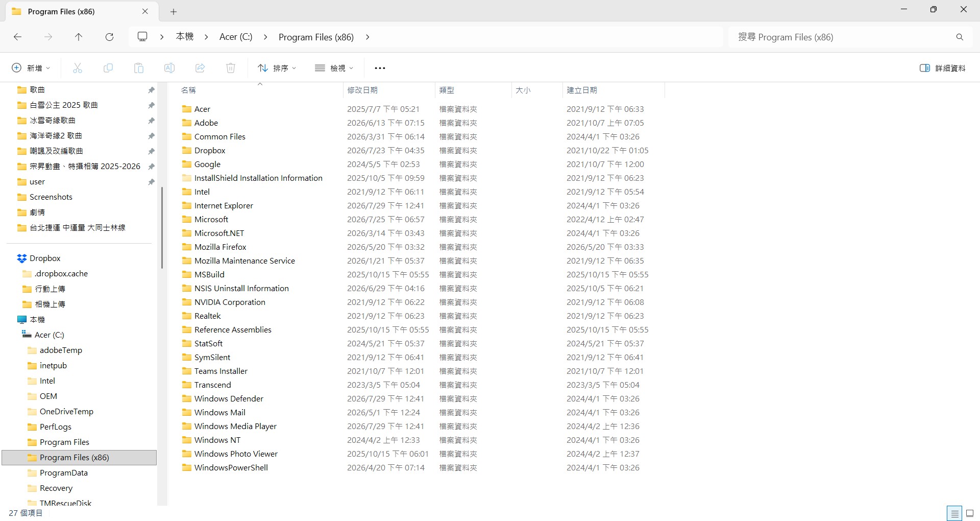This screenshot has height=521, width=980.
Task: Go up one folder level
Action: 79,37
